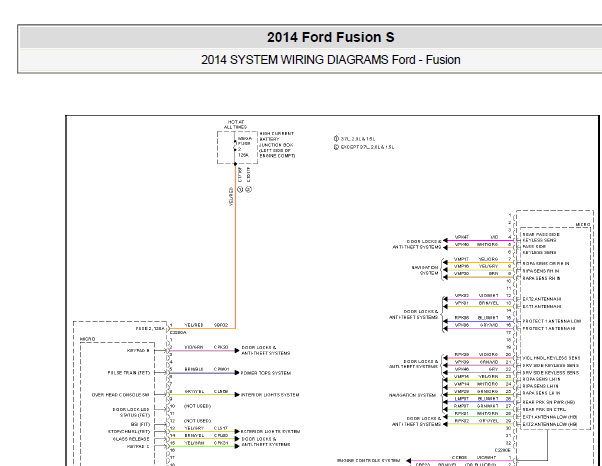Select '2014 SYSTEM WIRING DIAGRAMS Ford - Fusion' subtitle
Screen dimensions: 602x466
331,60
